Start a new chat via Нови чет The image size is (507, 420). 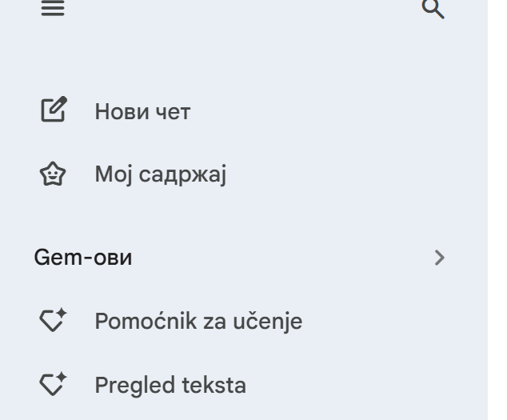pos(142,111)
